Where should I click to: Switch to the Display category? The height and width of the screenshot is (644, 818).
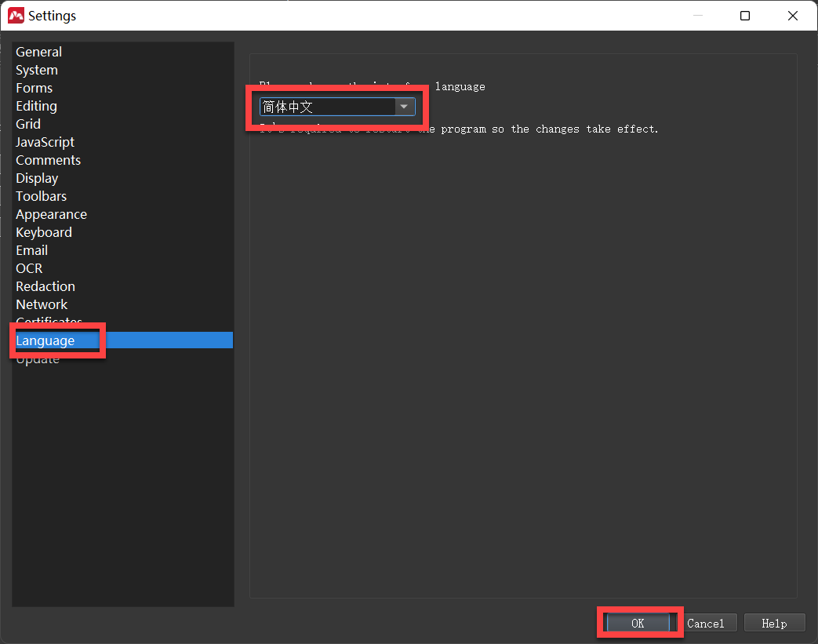(x=37, y=178)
